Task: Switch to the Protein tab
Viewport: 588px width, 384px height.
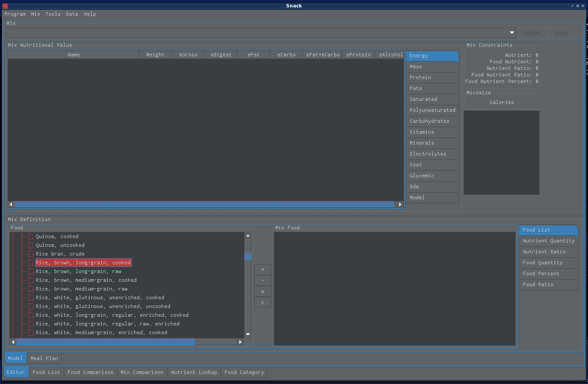Action: point(432,77)
